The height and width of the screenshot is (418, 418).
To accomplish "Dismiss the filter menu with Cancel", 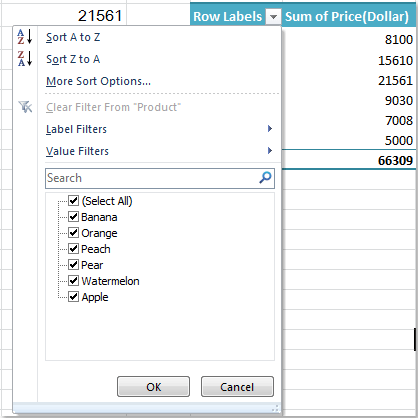I will (237, 387).
